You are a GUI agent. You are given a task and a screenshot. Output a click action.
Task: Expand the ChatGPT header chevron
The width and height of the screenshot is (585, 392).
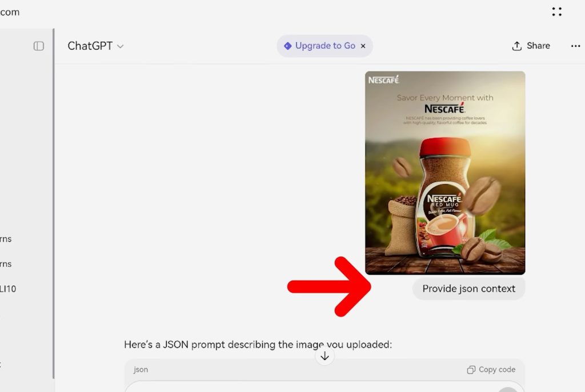tap(120, 46)
